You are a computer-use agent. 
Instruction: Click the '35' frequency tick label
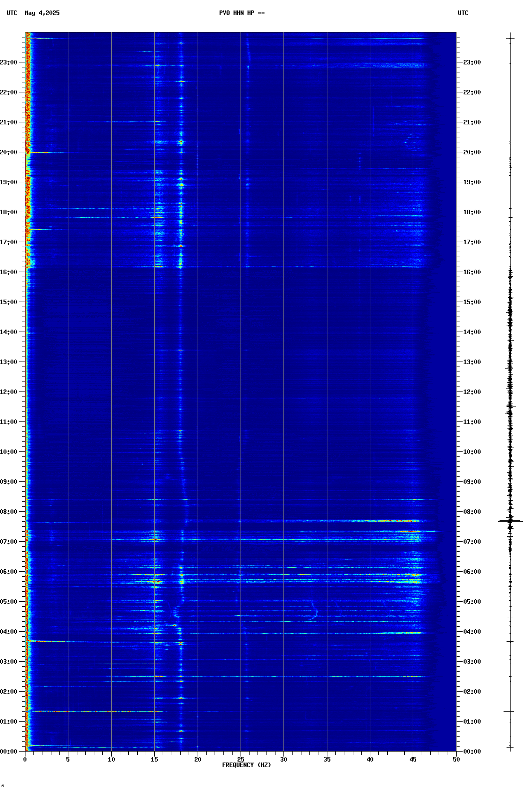[x=327, y=760]
